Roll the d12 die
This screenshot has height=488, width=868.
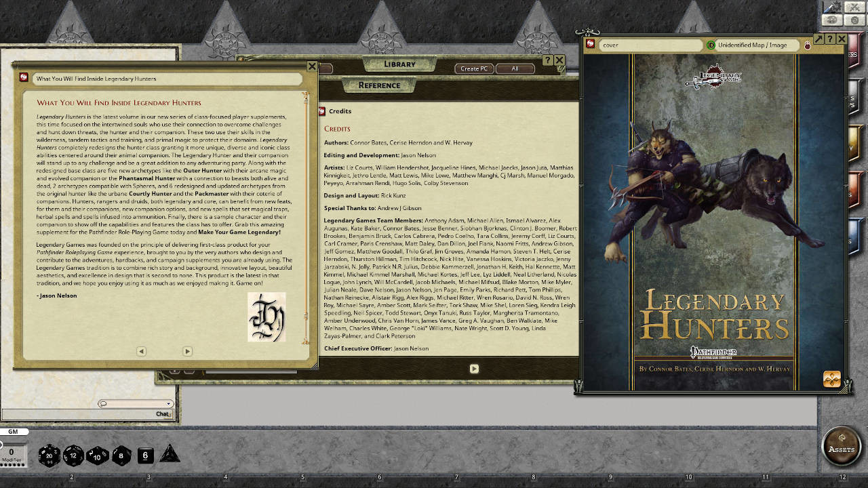click(73, 455)
